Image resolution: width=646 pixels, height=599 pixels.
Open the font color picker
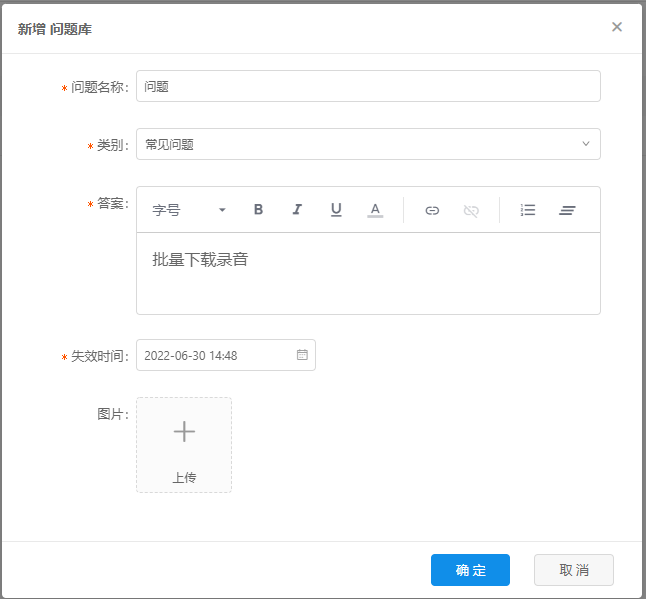pos(375,210)
